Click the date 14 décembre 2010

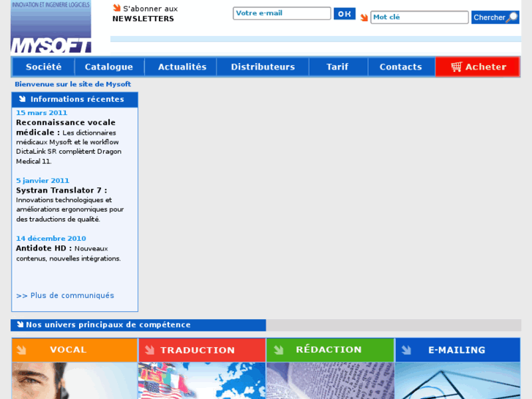click(x=51, y=239)
